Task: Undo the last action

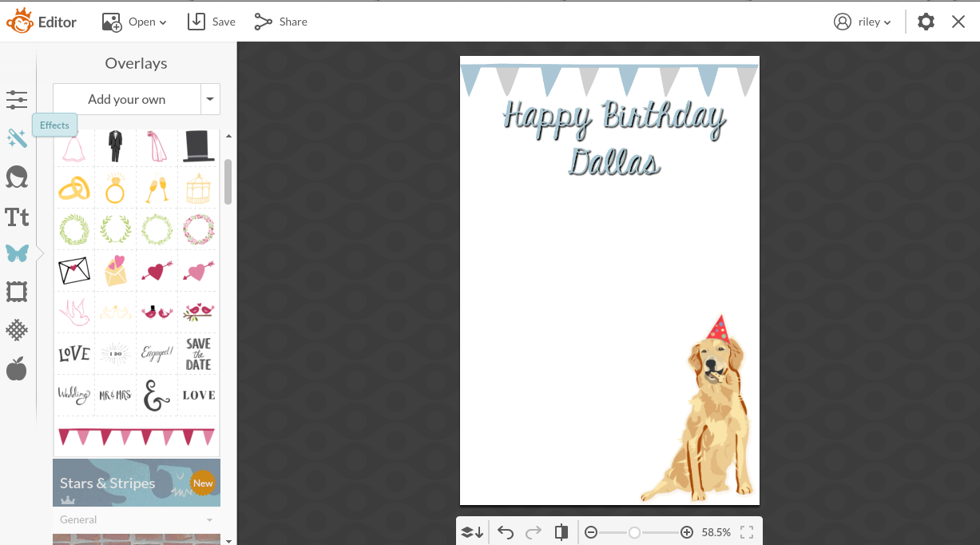Action: (506, 532)
